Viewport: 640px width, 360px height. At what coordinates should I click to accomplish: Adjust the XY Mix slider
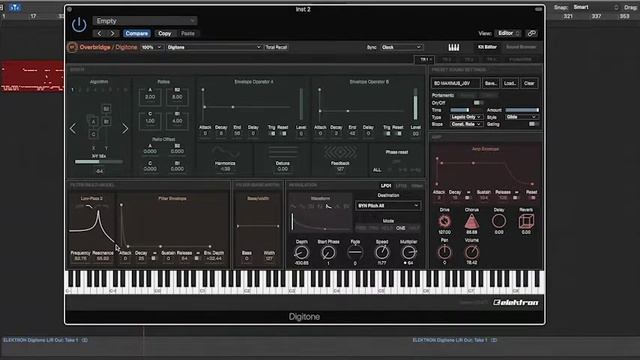pos(99,162)
